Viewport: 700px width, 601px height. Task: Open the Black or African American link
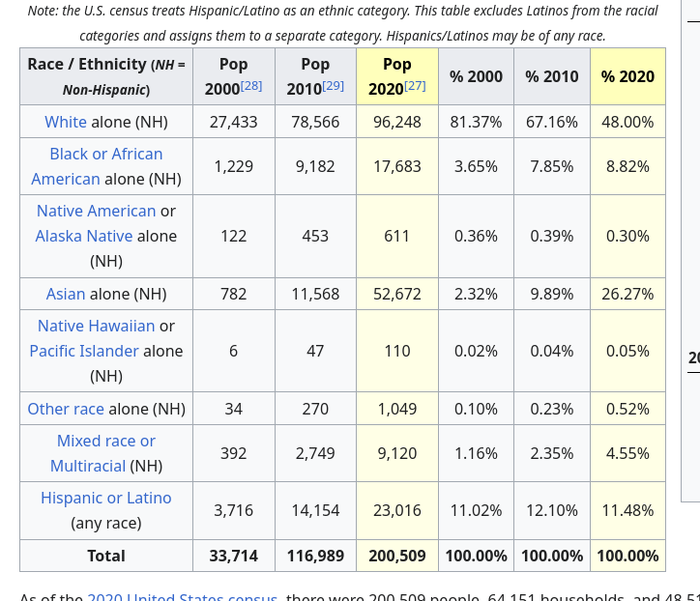pos(106,166)
